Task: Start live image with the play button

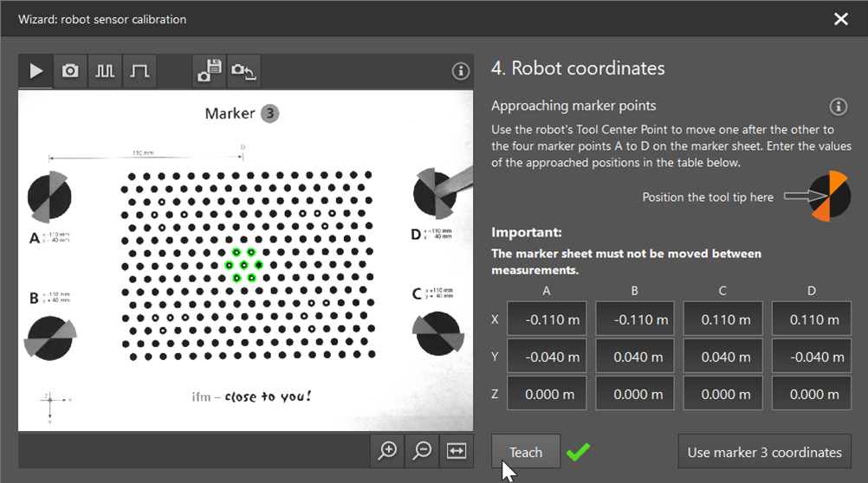Action: [36, 71]
